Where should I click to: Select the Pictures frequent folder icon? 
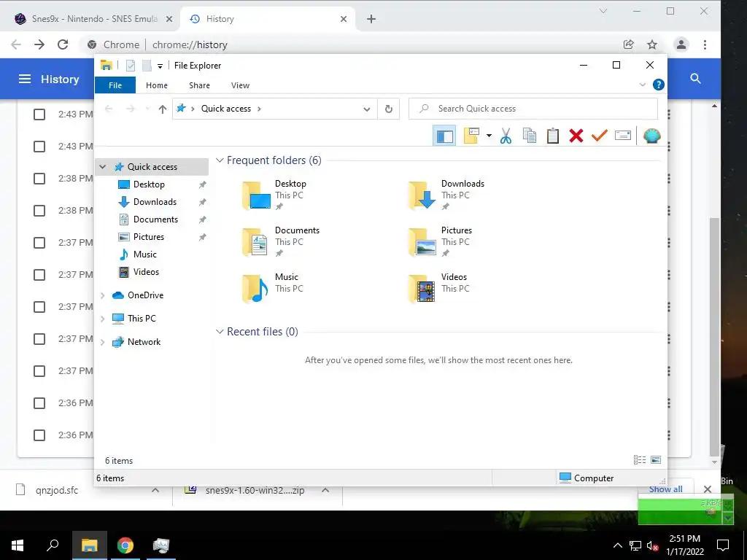pyautogui.click(x=422, y=242)
